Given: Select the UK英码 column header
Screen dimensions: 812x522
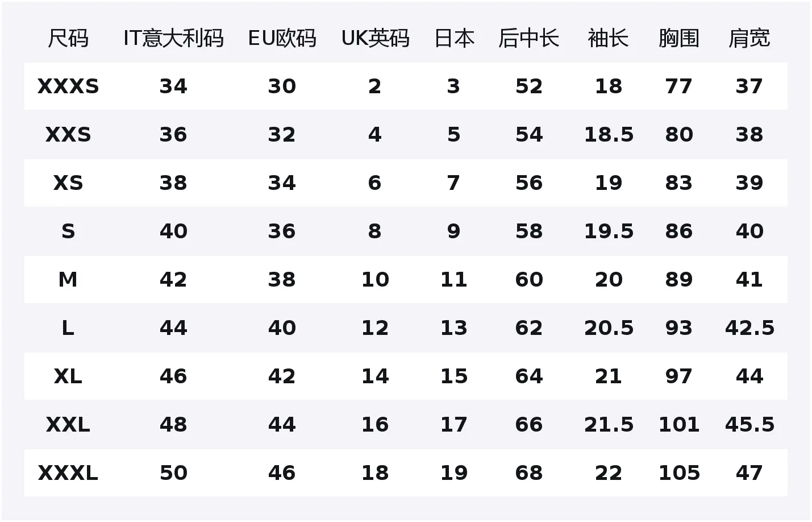Looking at the screenshot, I should [375, 39].
